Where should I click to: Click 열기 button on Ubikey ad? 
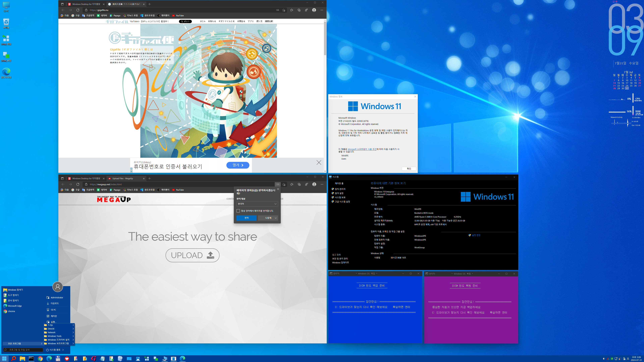click(x=238, y=165)
